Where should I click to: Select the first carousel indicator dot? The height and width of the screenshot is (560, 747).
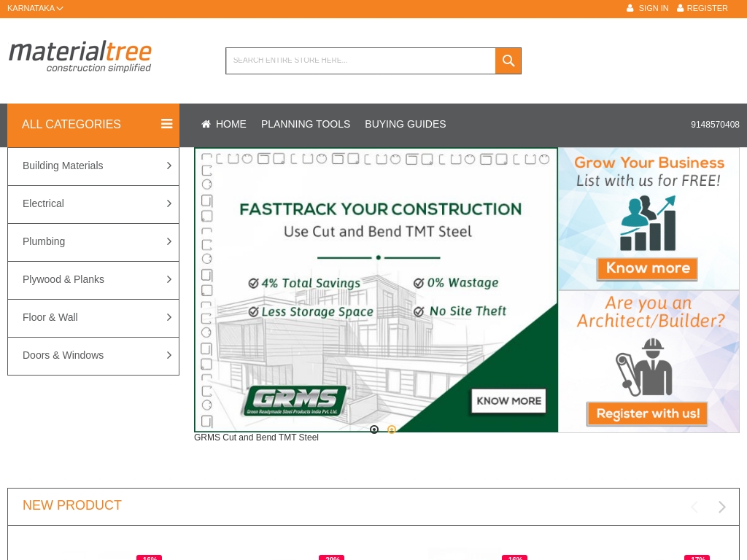click(x=374, y=430)
